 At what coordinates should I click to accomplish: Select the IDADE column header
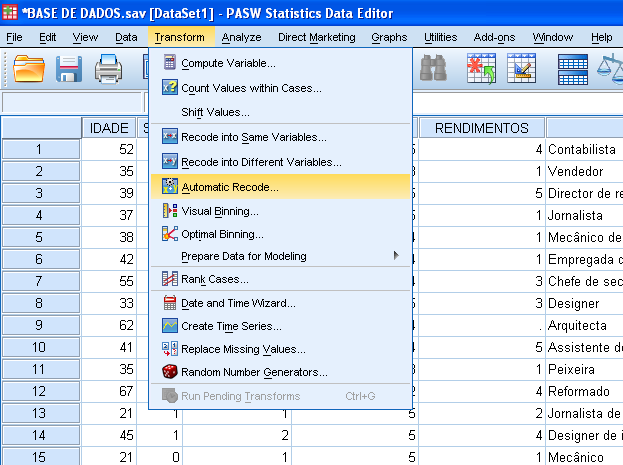[x=109, y=128]
